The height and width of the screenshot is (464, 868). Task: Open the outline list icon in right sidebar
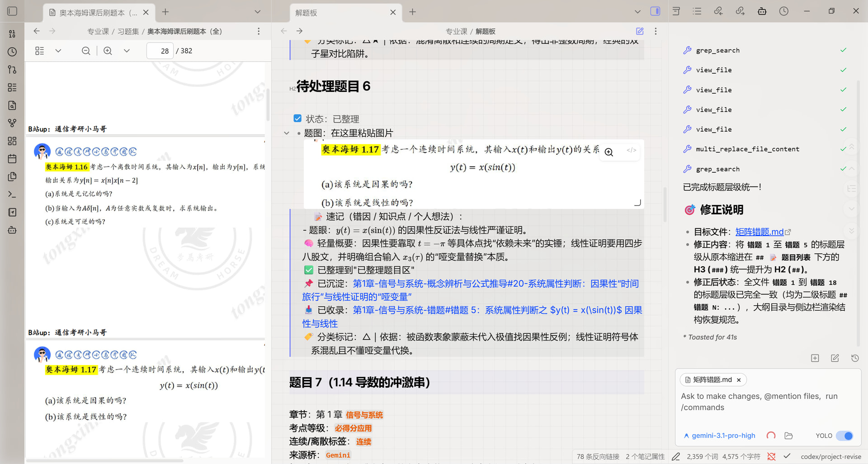697,11
